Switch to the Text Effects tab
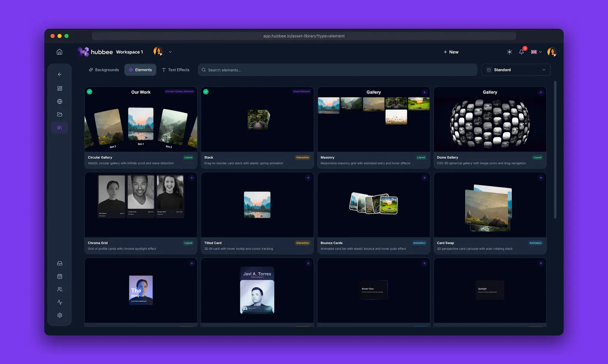Viewport: 608px width, 364px height. 176,70
